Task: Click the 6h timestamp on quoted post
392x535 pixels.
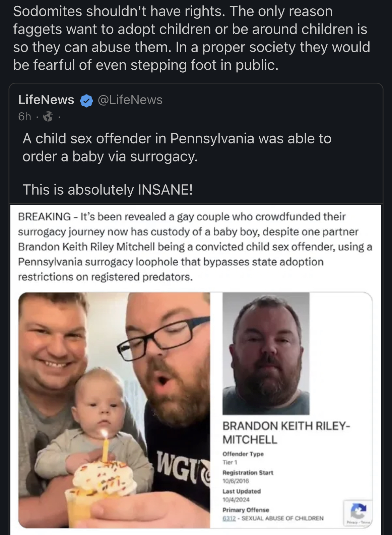Action: (24, 117)
